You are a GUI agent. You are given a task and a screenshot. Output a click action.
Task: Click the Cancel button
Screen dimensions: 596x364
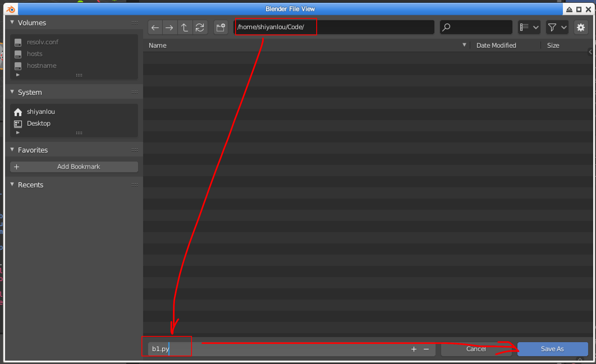pos(476,349)
